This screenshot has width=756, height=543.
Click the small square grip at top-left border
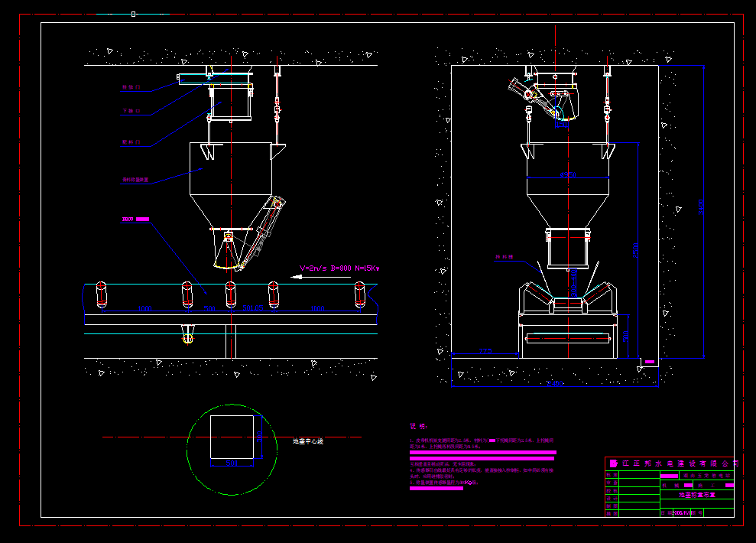(x=134, y=14)
